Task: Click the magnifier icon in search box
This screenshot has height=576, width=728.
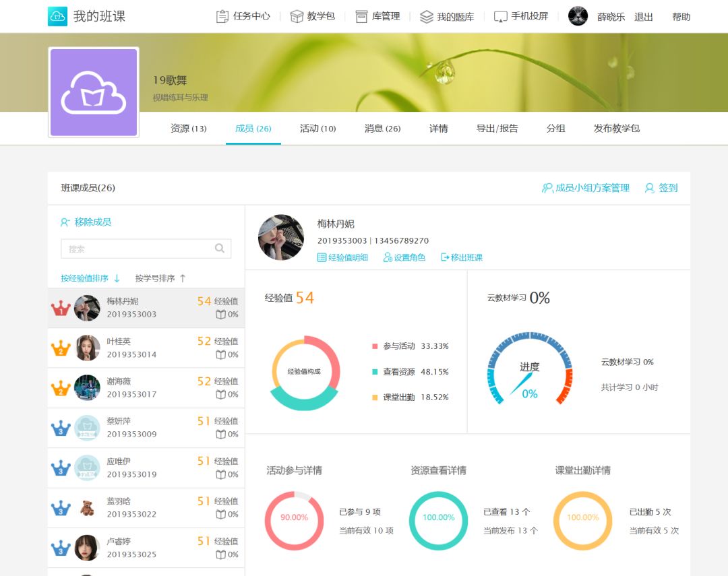Action: coord(220,249)
